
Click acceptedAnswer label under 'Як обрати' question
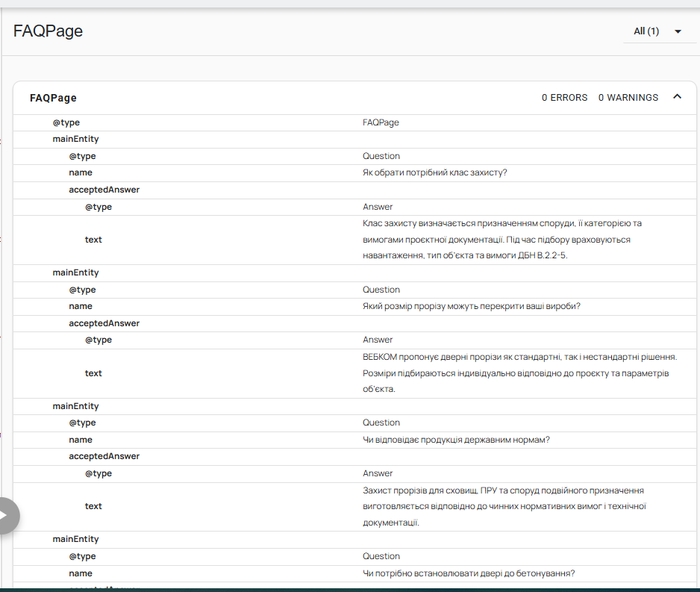point(104,190)
